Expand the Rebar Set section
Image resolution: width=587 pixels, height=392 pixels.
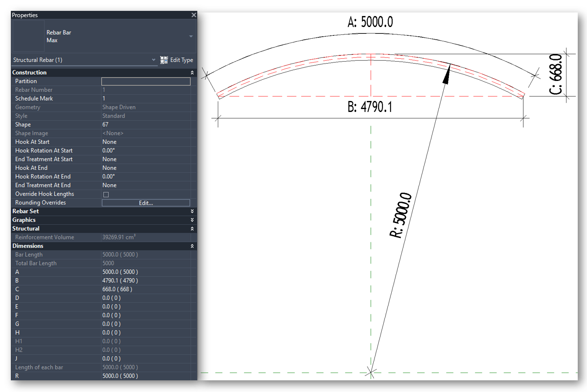(192, 211)
